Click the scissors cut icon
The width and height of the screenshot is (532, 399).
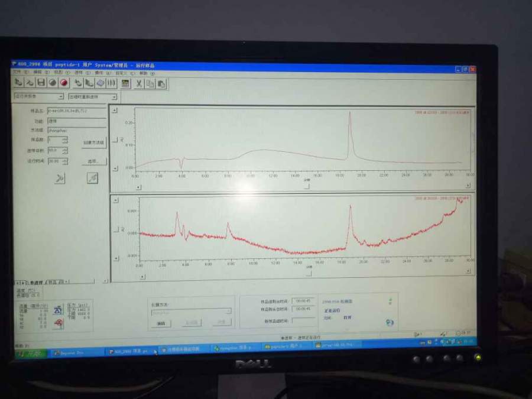tap(139, 84)
